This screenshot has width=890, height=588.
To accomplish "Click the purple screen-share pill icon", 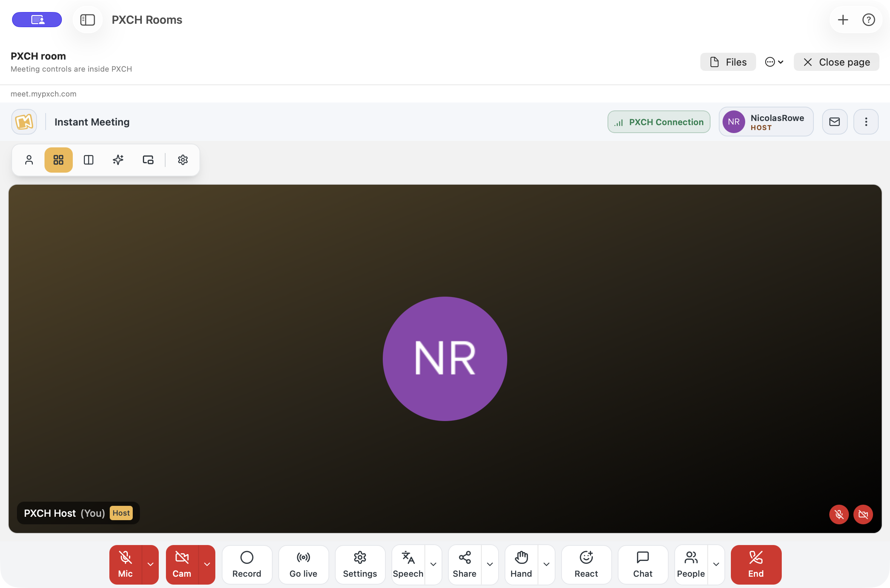I will pyautogui.click(x=37, y=20).
